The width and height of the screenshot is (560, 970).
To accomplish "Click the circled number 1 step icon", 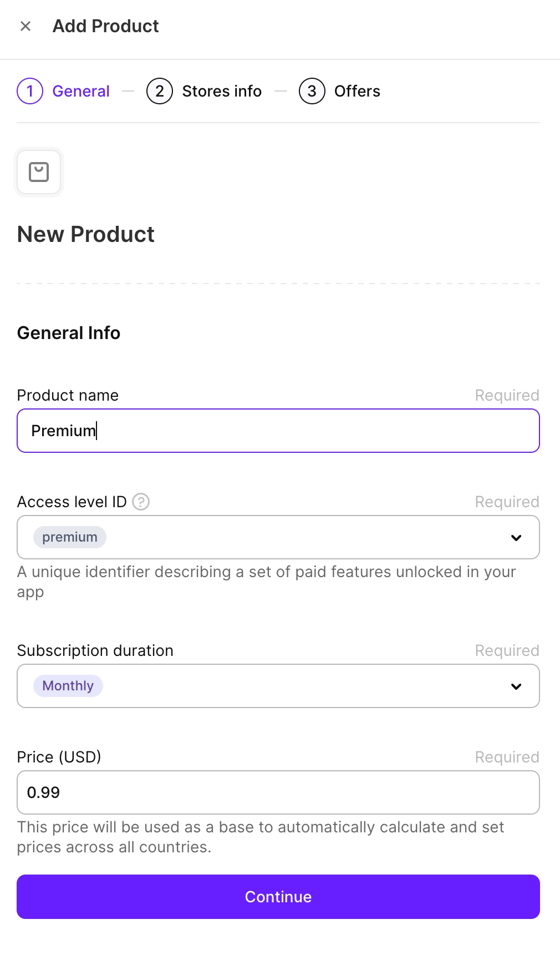I will coord(30,91).
